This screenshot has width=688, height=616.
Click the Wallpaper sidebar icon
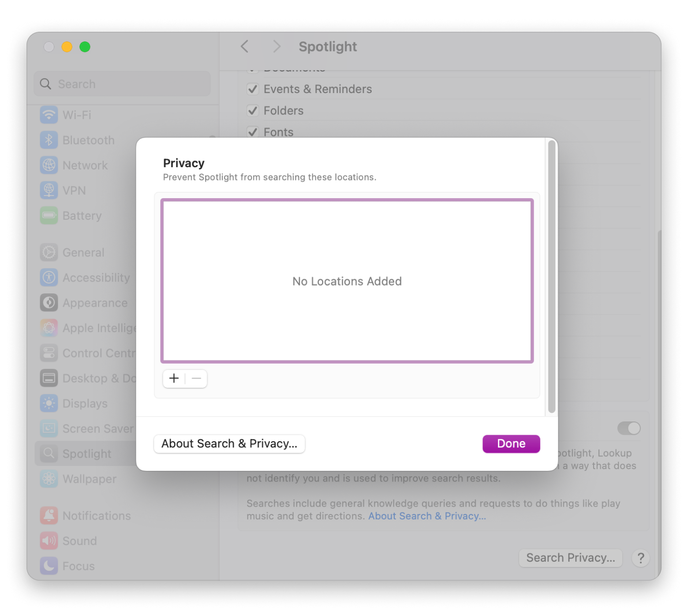pyautogui.click(x=49, y=479)
